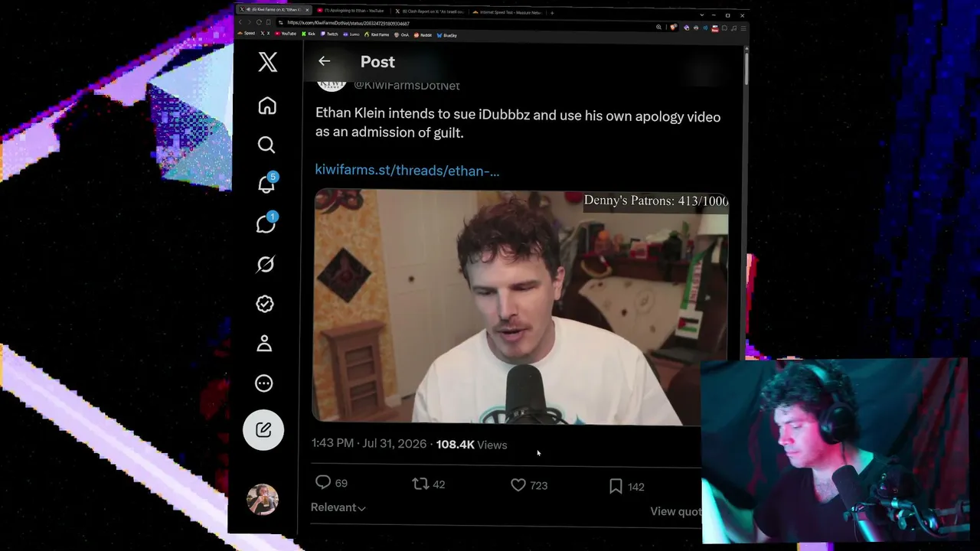Open the @KiwiFarmsDotNet handle
The width and height of the screenshot is (980, 551).
[x=407, y=85]
